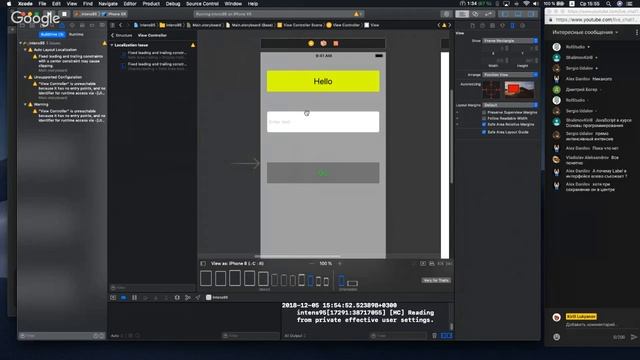Click the Xcode stop button in the toolbar
The height and width of the screenshot is (360, 640).
64,14
